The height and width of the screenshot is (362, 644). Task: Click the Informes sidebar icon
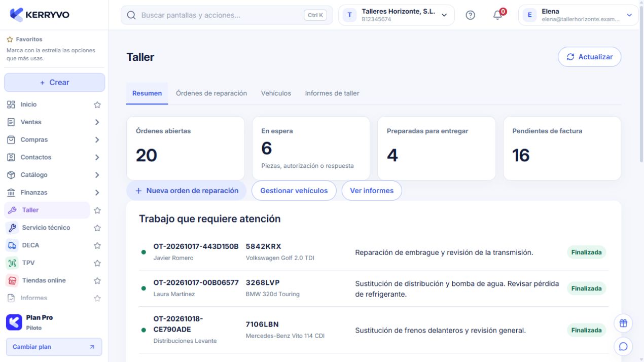11,298
